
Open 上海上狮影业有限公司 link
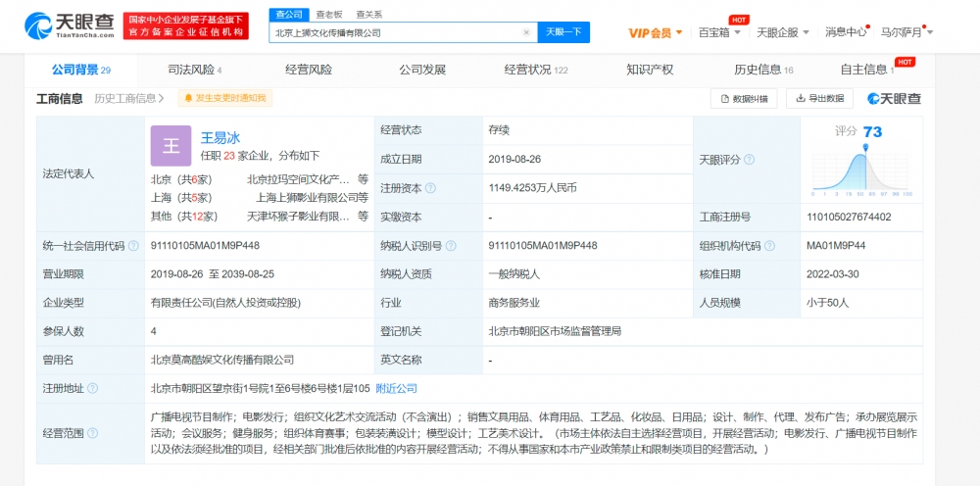[x=307, y=198]
